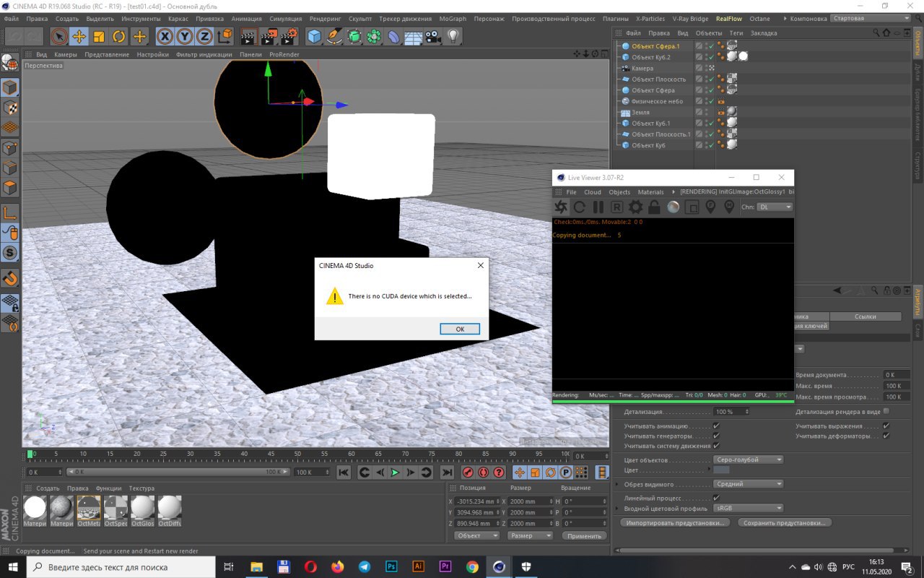Image resolution: width=924 pixels, height=578 pixels.
Task: Open the Octane menu
Action: coord(760,19)
